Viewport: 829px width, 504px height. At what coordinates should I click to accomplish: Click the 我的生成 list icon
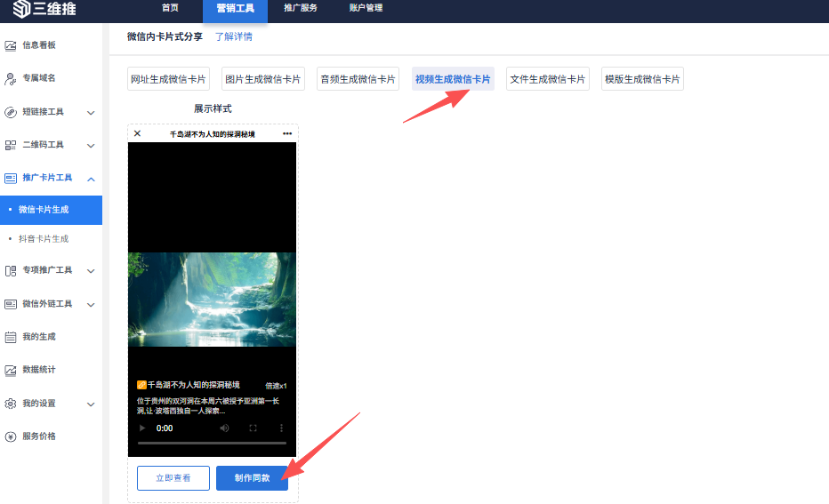11,337
